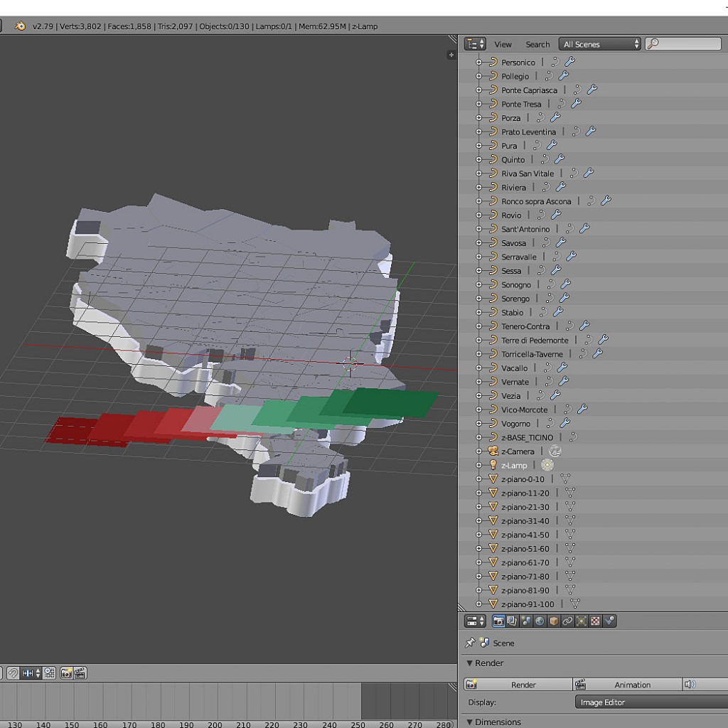
Task: Click the View menu in the outliner
Action: (x=503, y=43)
